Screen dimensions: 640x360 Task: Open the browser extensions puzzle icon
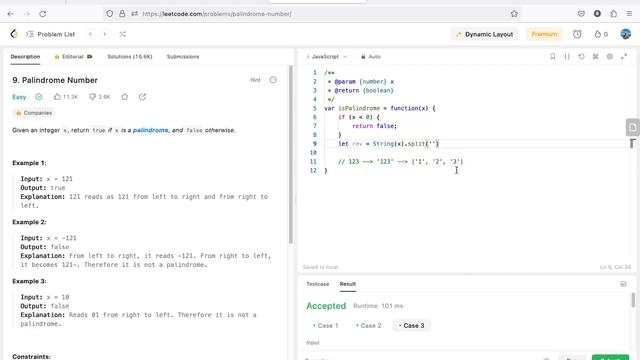(x=613, y=14)
